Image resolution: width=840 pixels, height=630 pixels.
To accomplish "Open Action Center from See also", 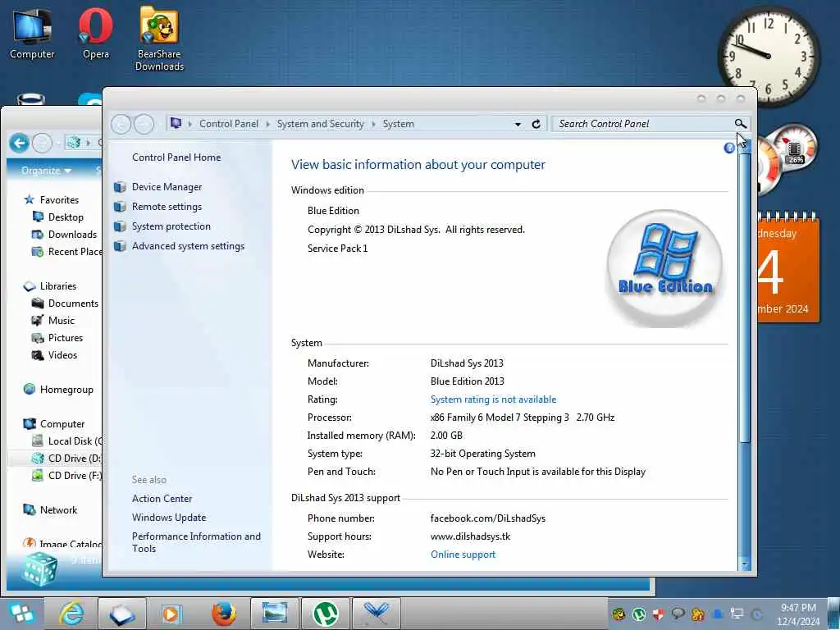I will (162, 499).
